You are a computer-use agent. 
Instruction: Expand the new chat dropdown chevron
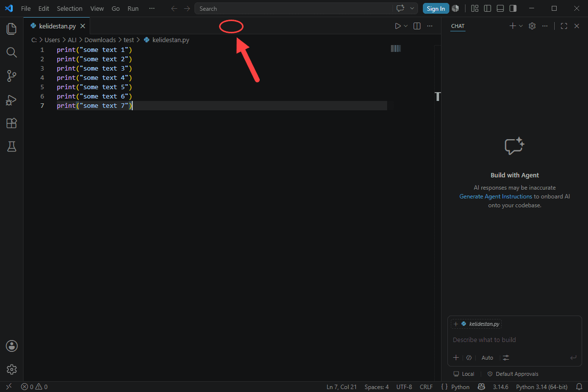pos(521,26)
